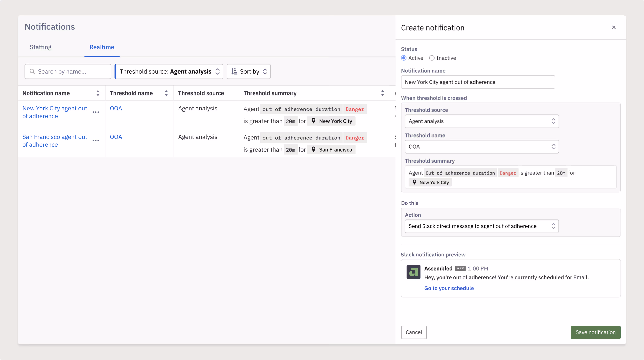Click the Assembled app logo in preview
Image resolution: width=644 pixels, height=360 pixels.
(x=413, y=272)
